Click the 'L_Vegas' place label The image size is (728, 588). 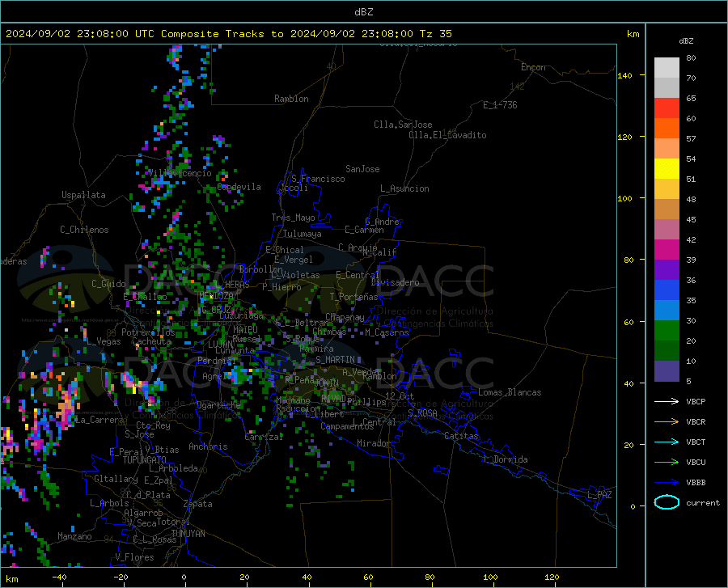(104, 341)
